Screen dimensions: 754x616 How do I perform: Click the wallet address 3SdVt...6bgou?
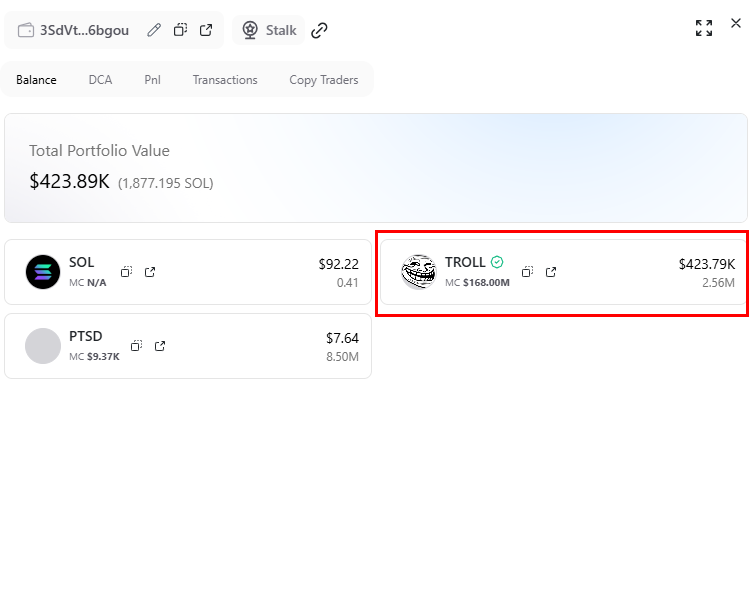pos(84,30)
